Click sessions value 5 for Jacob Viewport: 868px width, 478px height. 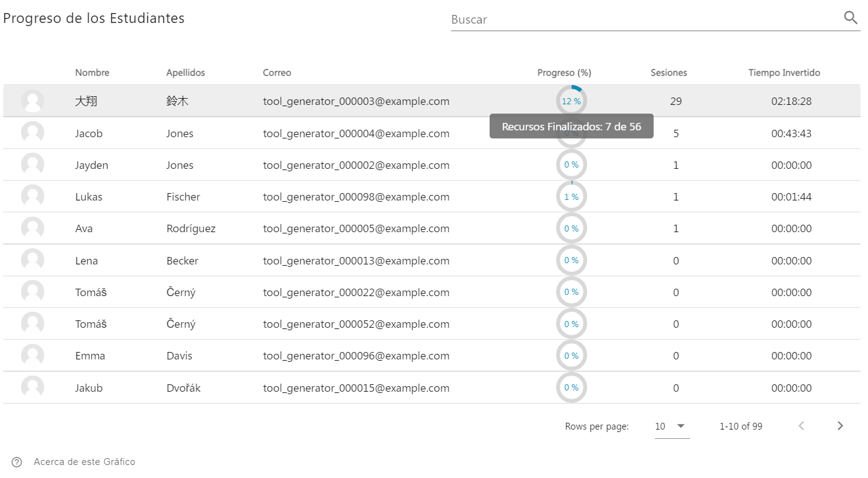coord(676,133)
